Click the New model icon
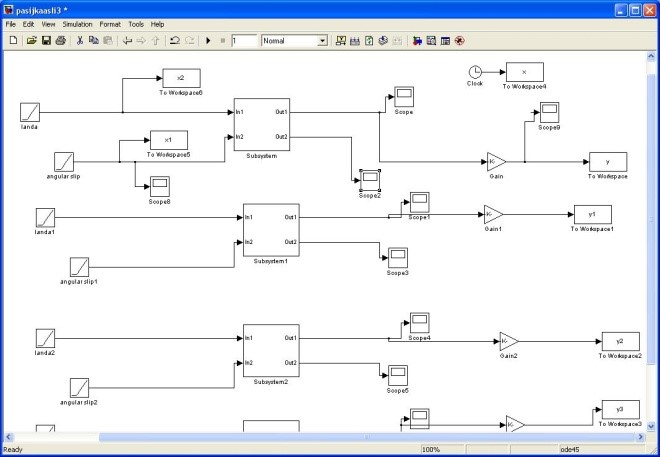The width and height of the screenshot is (660, 457). click(13, 41)
